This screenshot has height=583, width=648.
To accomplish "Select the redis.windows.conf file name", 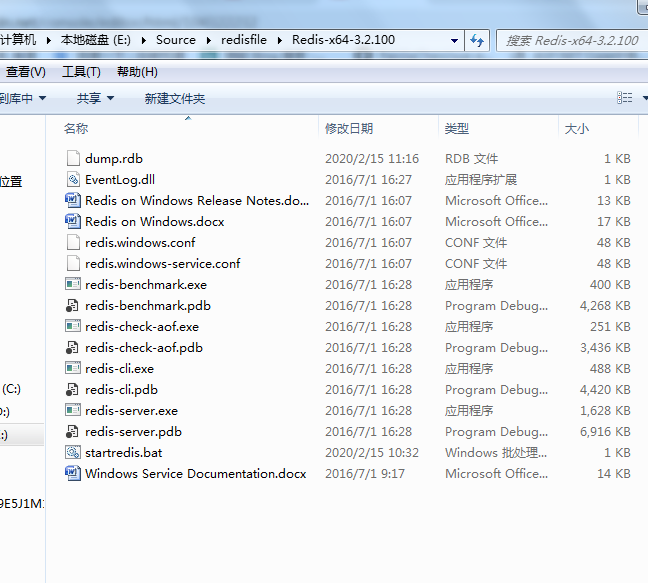I will (140, 243).
